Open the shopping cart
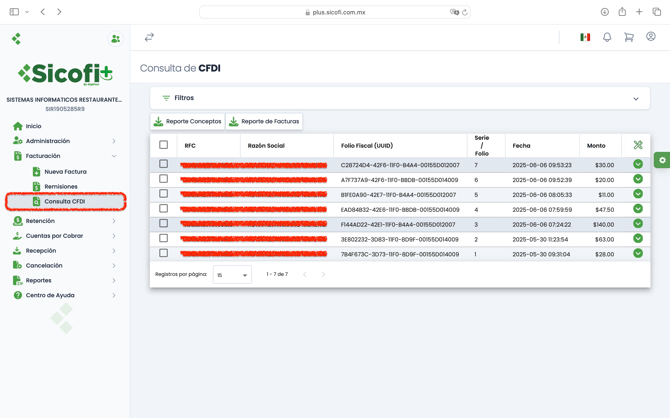 click(x=629, y=37)
